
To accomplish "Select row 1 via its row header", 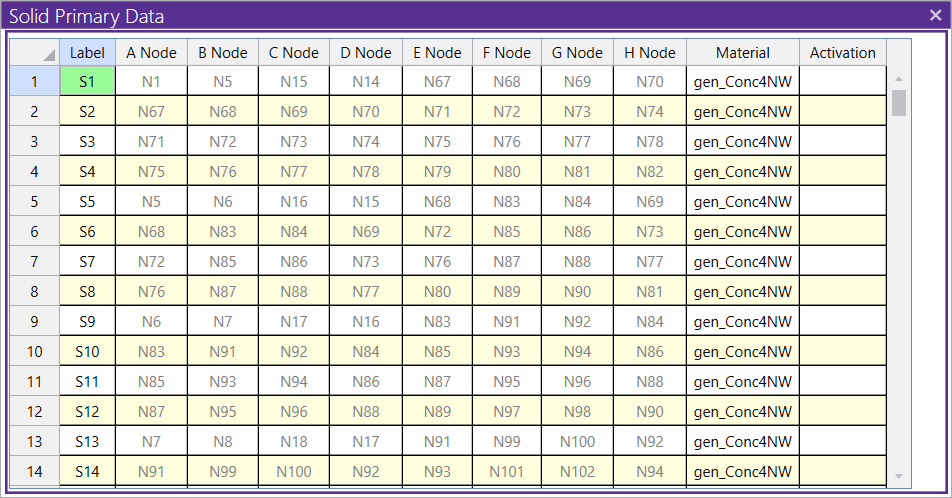I will tap(34, 81).
